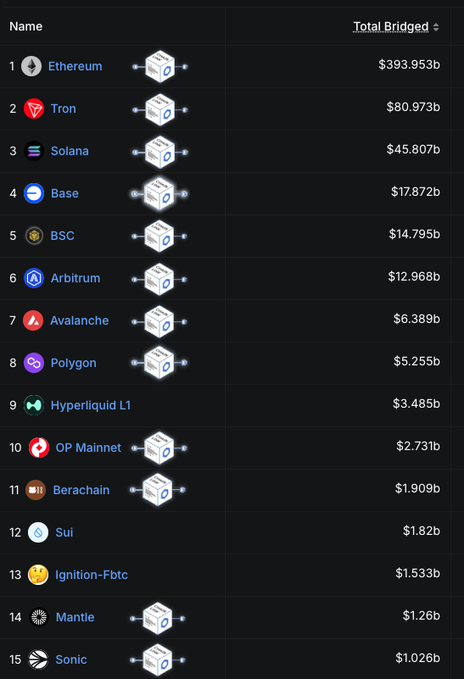Sort by the Total Bridged column header
Viewport: 464px width, 679px height.
pos(391,26)
